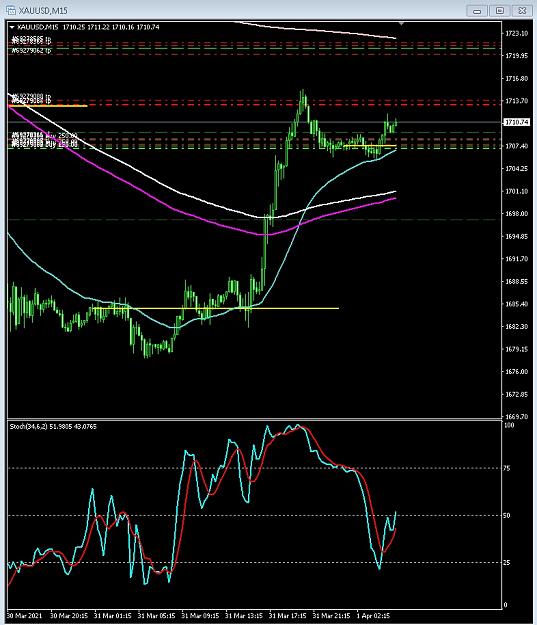Click the OHLC readout ending with 1710.74
The width and height of the screenshot is (537, 625).
pyautogui.click(x=111, y=27)
